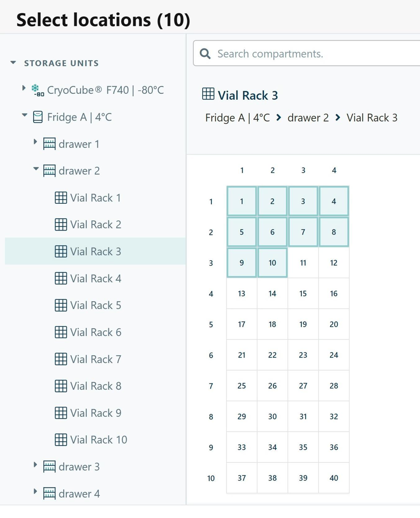Click the drawer 1 rack icon
Image resolution: width=420 pixels, height=518 pixels.
(49, 144)
